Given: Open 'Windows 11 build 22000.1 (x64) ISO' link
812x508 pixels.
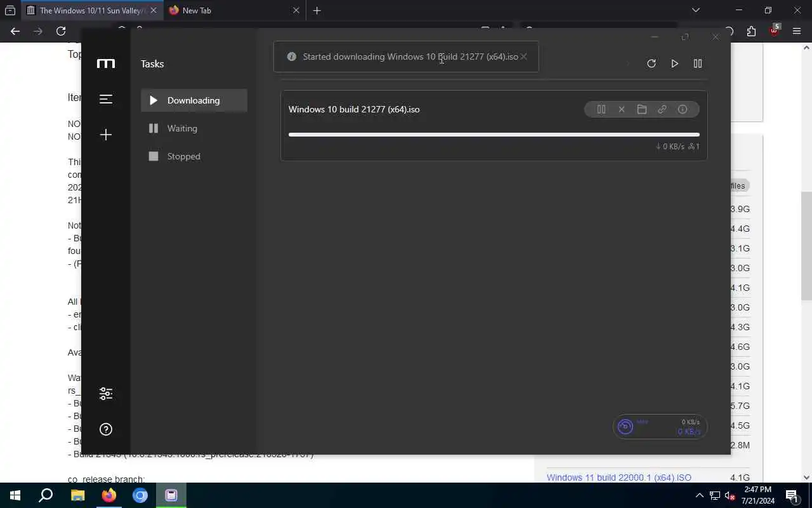Looking at the screenshot, I should click(619, 478).
